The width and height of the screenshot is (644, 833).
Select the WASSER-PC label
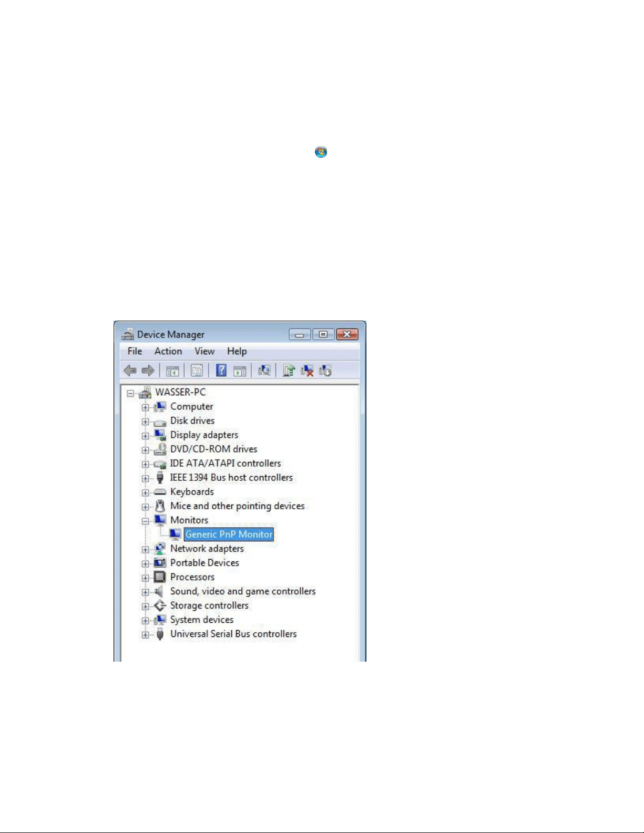pos(180,392)
